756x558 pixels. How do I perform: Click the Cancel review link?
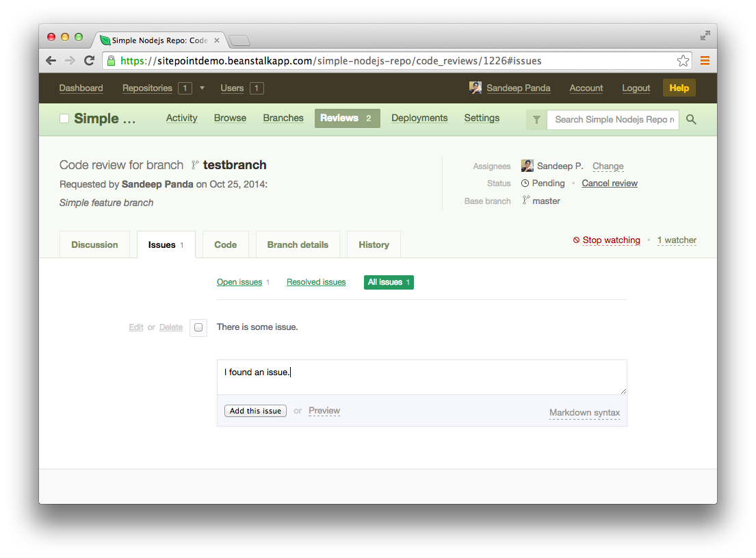(609, 183)
